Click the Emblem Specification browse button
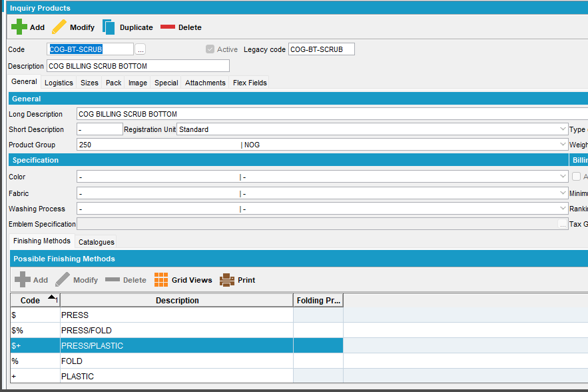 click(563, 225)
